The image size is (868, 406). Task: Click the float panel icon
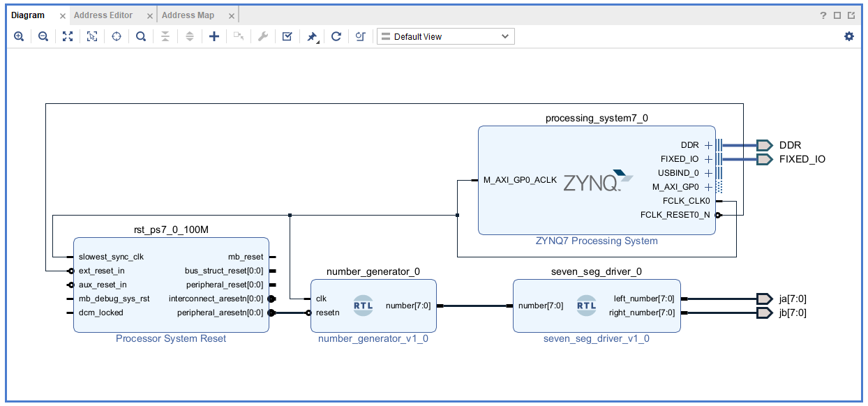(852, 15)
